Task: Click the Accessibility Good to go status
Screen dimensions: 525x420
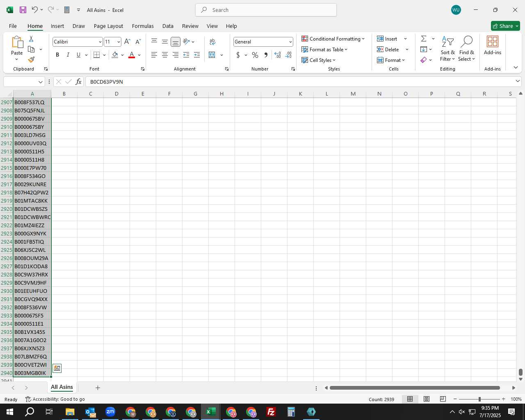Action: [55, 399]
